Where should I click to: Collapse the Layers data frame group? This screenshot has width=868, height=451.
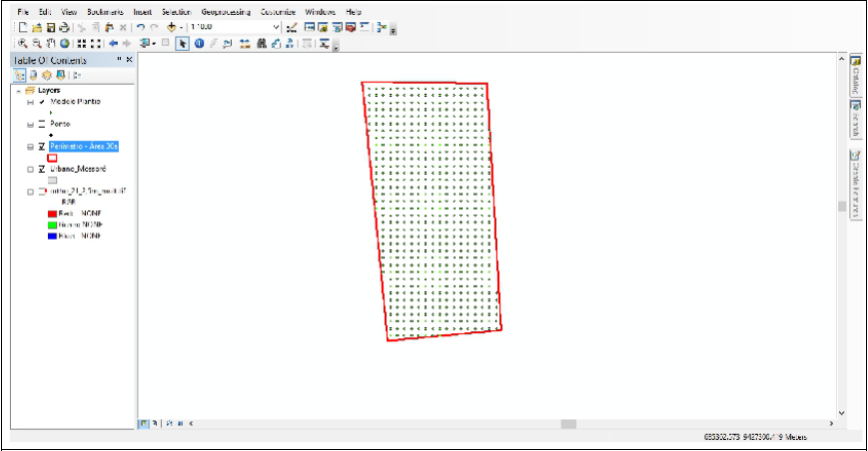coord(20,90)
